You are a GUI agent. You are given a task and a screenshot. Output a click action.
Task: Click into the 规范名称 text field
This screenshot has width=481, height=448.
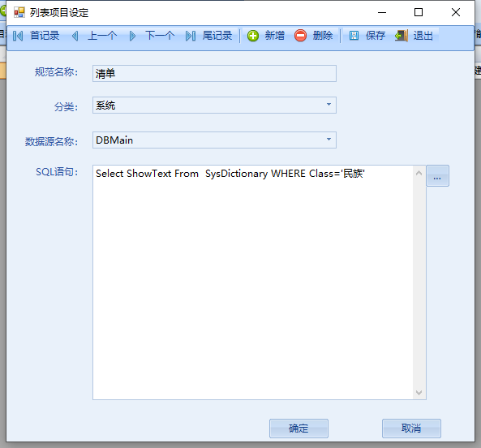214,73
